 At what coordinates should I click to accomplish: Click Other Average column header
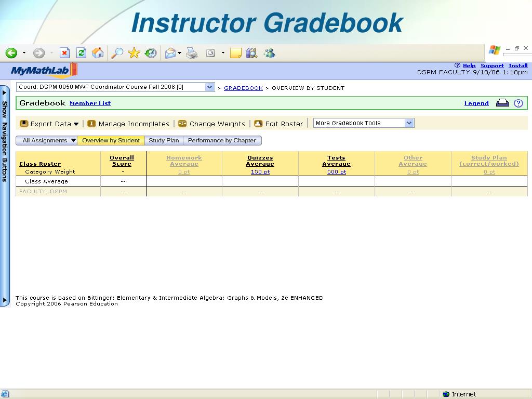[x=413, y=161]
